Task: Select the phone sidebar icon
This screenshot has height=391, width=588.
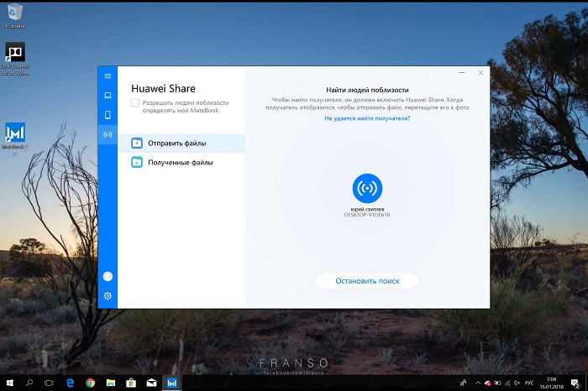Action: point(108,115)
